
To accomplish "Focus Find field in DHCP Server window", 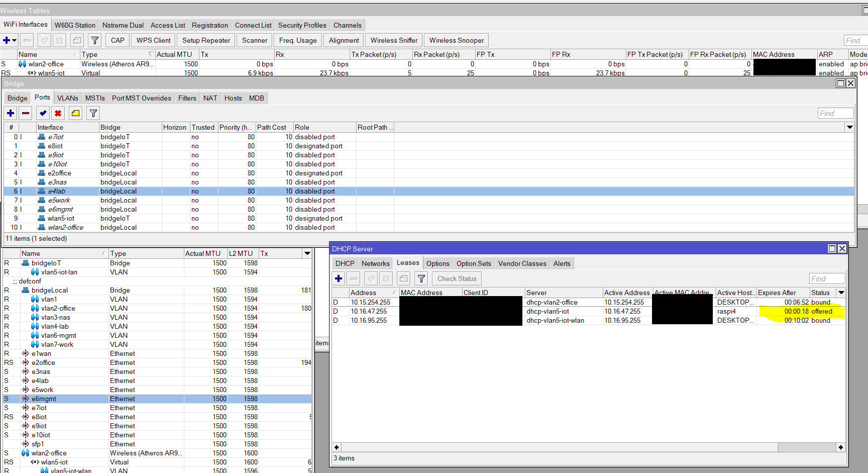I will click(x=827, y=278).
